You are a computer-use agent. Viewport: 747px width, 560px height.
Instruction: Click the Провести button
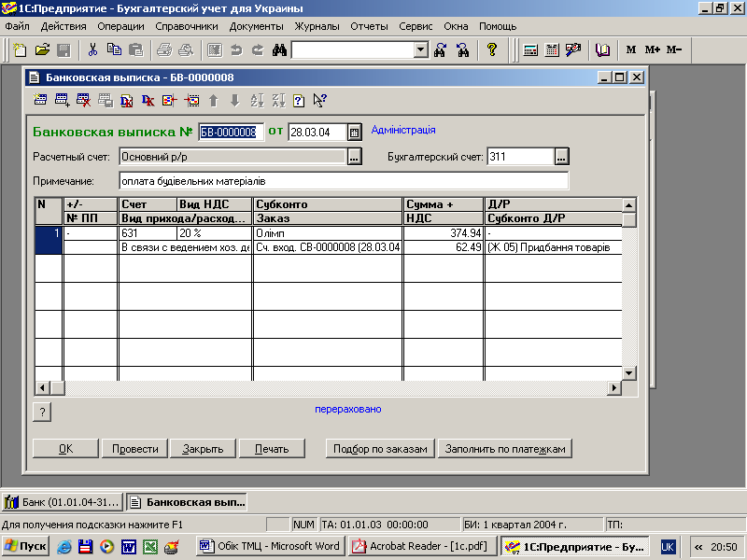tap(134, 449)
